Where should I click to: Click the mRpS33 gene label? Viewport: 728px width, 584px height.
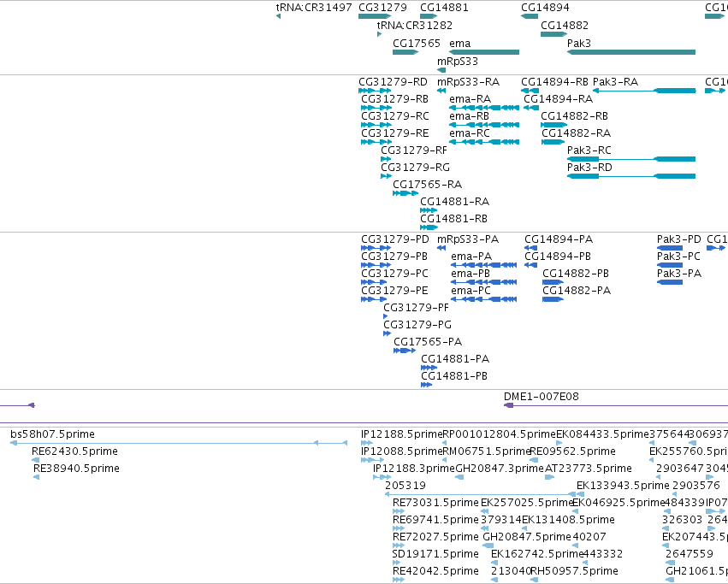tap(458, 62)
